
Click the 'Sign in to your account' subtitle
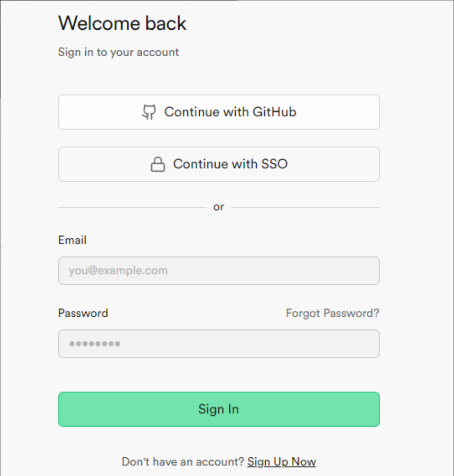118,52
